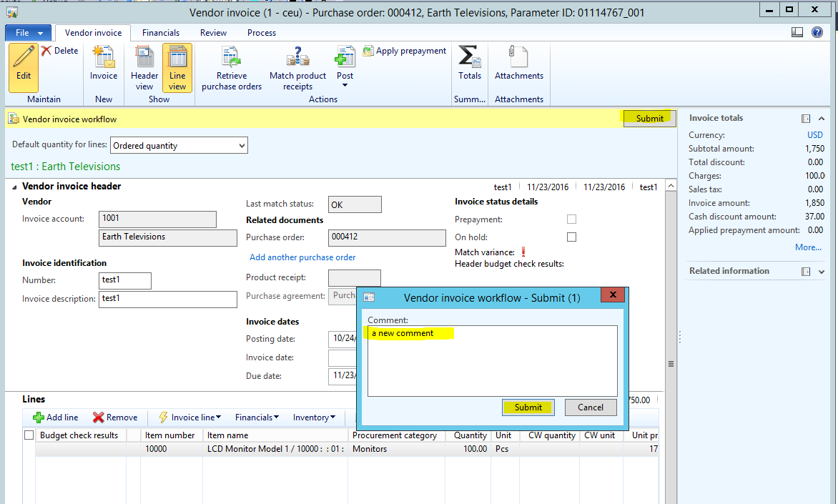The image size is (838, 504).
Task: Expand the Related information section
Action: pyautogui.click(x=821, y=272)
